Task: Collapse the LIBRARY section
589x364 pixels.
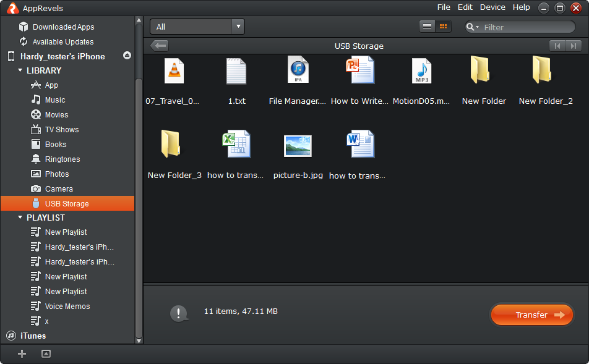Action: pos(20,70)
